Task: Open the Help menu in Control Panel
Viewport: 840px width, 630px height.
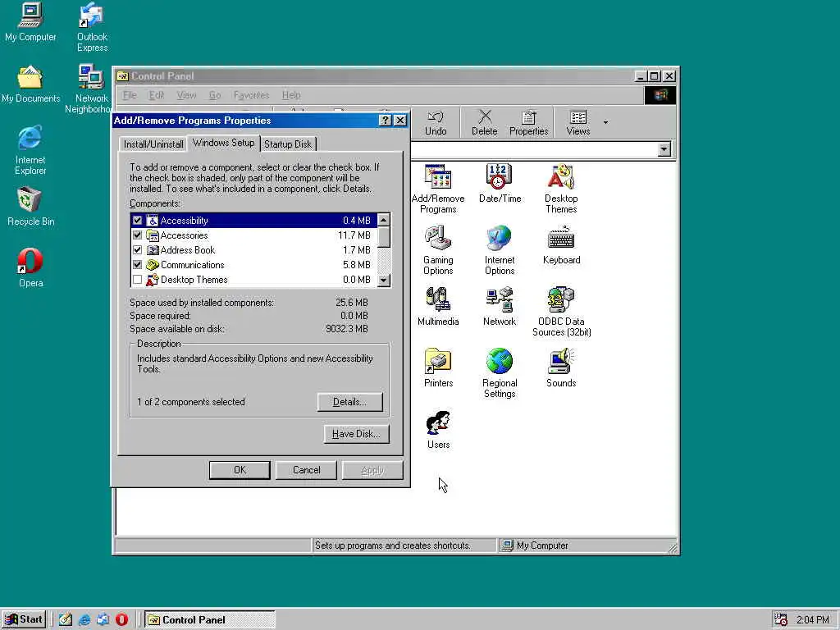Action: coord(291,95)
